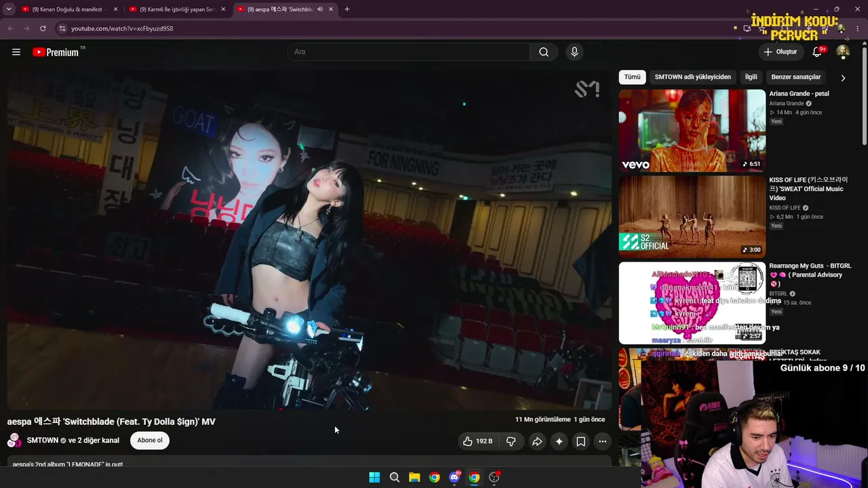Open Discord from the taskbar
This screenshot has height=488, width=868.
454,477
